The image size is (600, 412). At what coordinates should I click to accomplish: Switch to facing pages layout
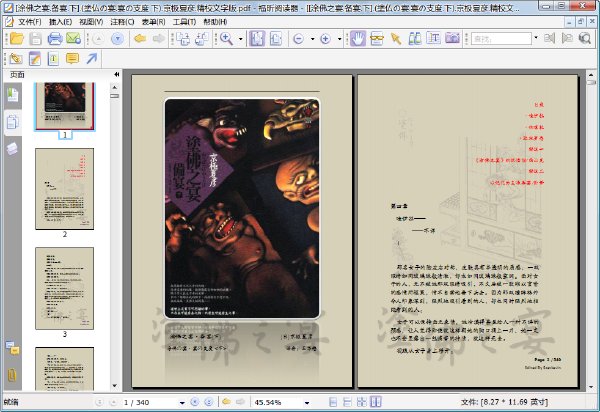[x=376, y=402]
